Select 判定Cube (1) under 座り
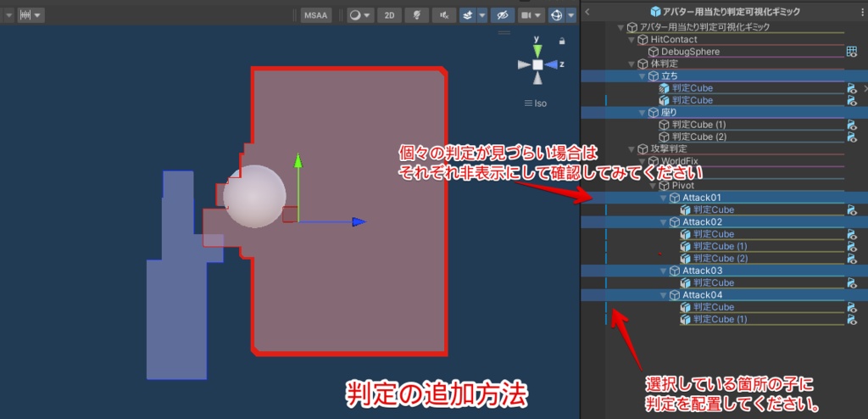Screen dimensions: 868x419 point(698,125)
